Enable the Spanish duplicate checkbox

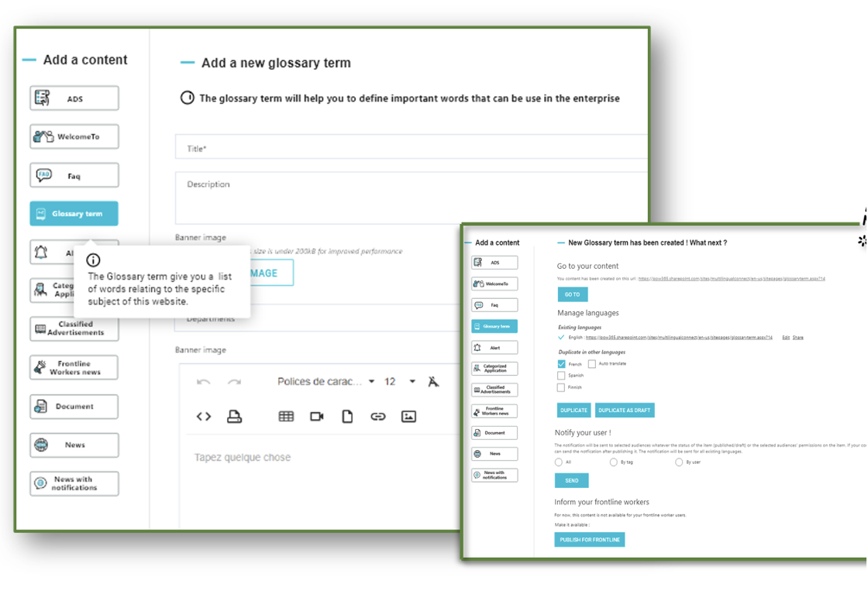point(561,375)
